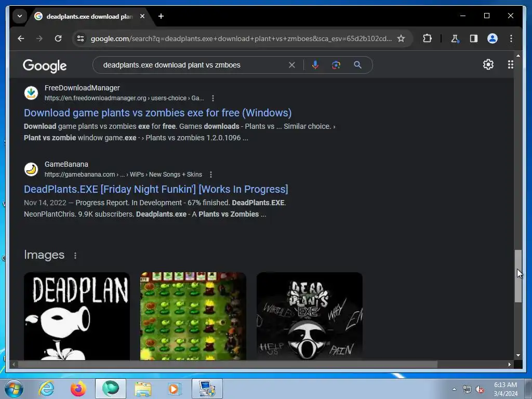
Task: Click the address bar URL
Action: pos(241,38)
